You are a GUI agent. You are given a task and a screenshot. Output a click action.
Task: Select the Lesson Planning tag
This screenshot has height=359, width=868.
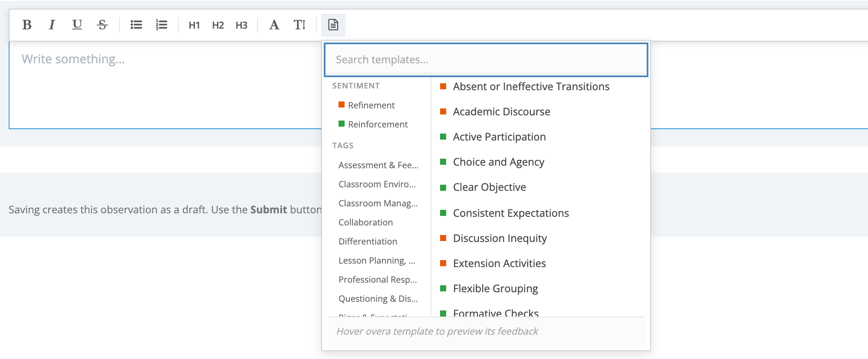(377, 261)
